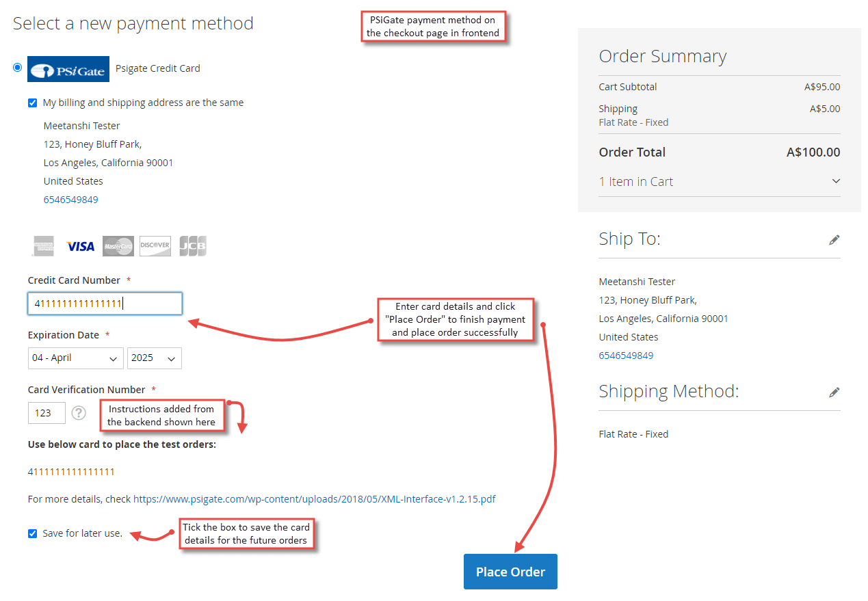Open the expiration year dropdown
The image size is (868, 601).
(154, 358)
